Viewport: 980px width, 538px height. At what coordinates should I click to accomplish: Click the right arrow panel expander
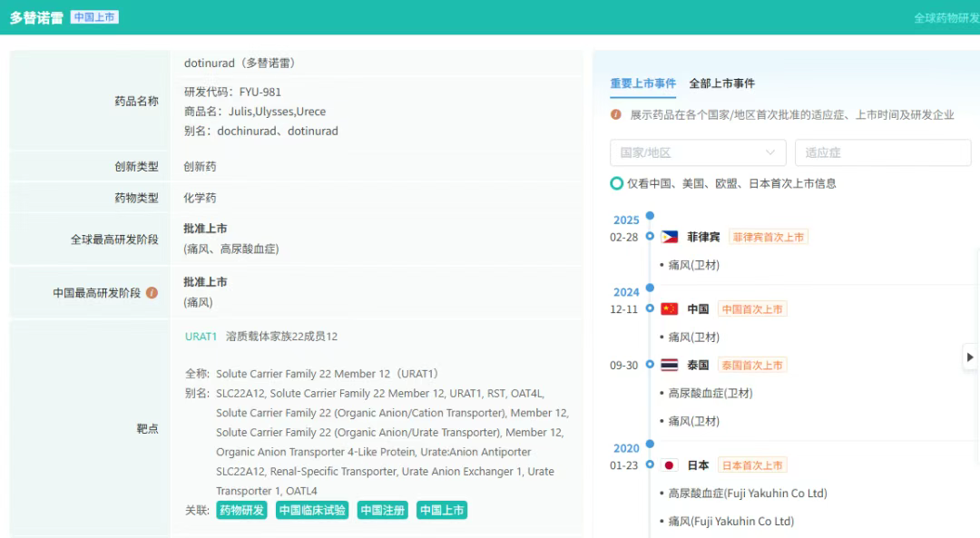coord(970,357)
